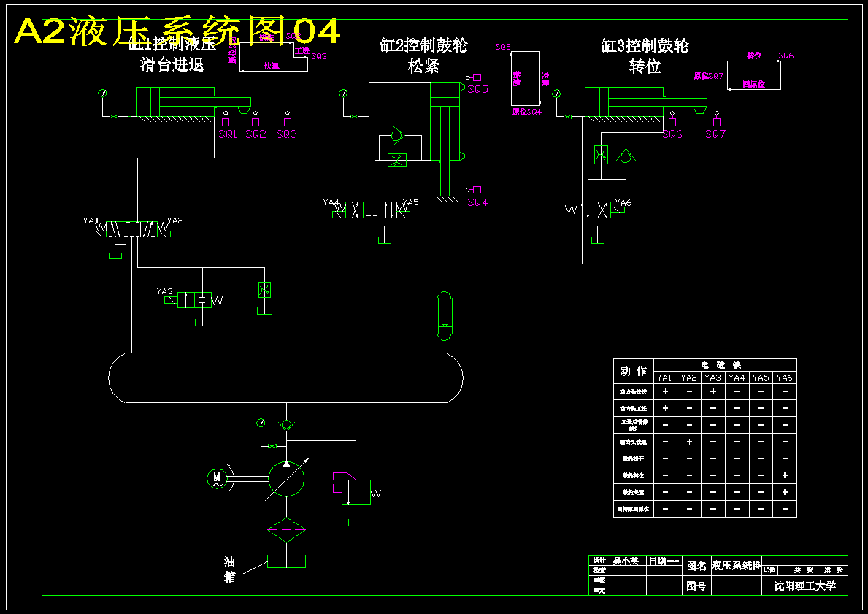Click the diamond-shaped oil filter symbol
The height and width of the screenshot is (614, 868).
point(286,530)
